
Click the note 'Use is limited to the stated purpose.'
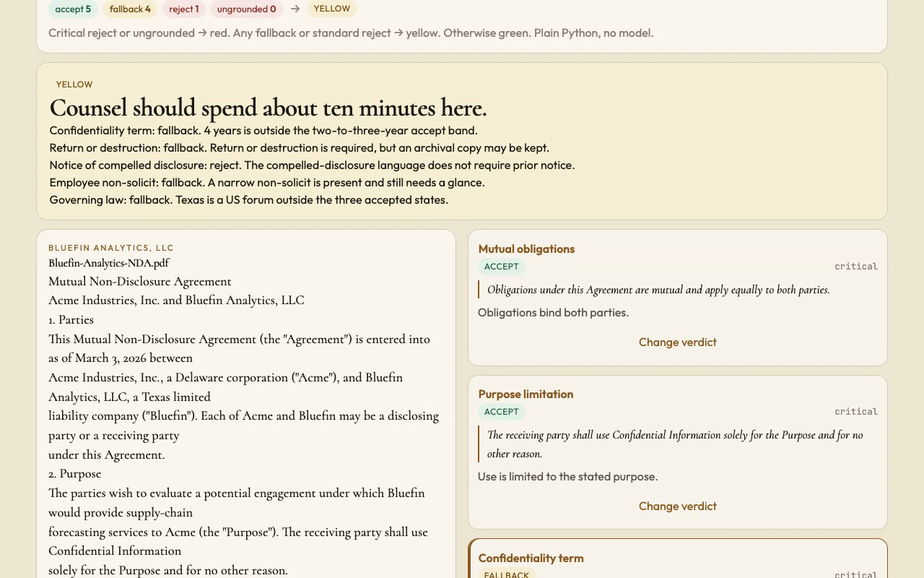click(x=567, y=477)
